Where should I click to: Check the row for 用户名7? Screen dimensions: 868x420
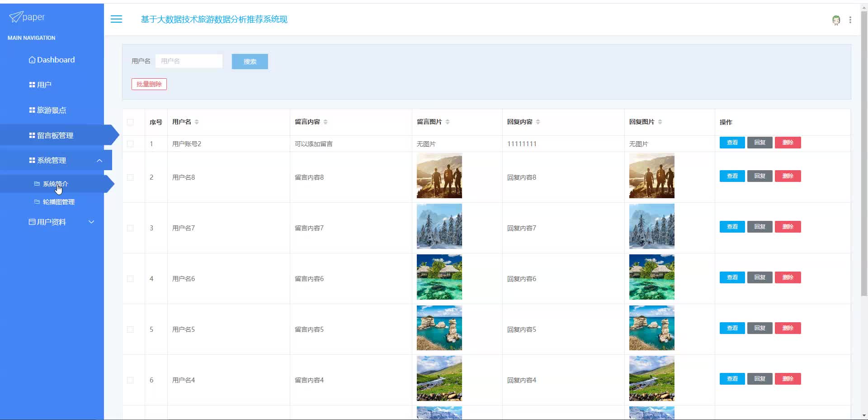pyautogui.click(x=130, y=228)
